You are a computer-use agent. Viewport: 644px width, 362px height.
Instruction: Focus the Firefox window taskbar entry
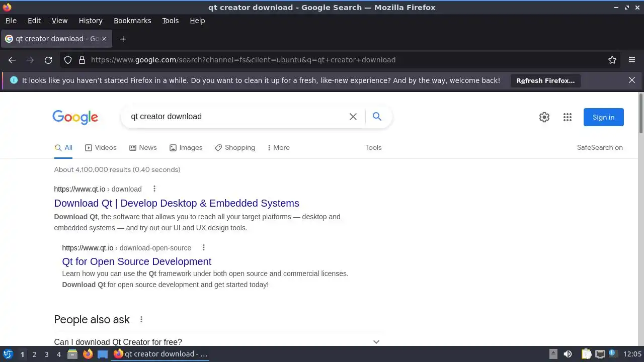tap(160, 354)
